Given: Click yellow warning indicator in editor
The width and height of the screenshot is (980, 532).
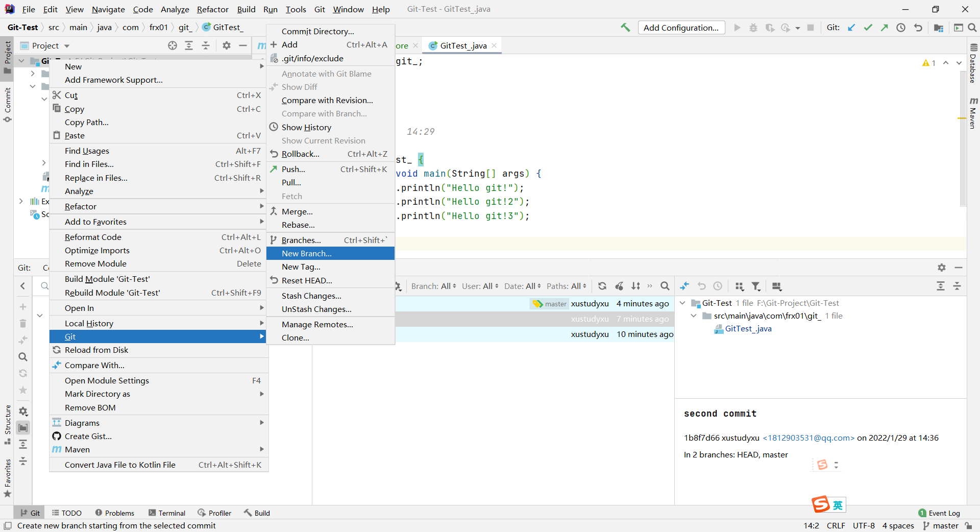Looking at the screenshot, I should (x=929, y=63).
